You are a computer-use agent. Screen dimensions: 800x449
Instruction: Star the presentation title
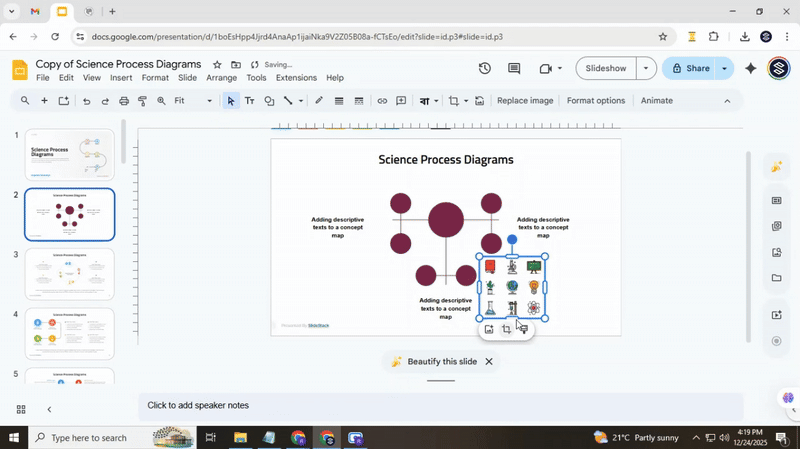click(x=217, y=65)
